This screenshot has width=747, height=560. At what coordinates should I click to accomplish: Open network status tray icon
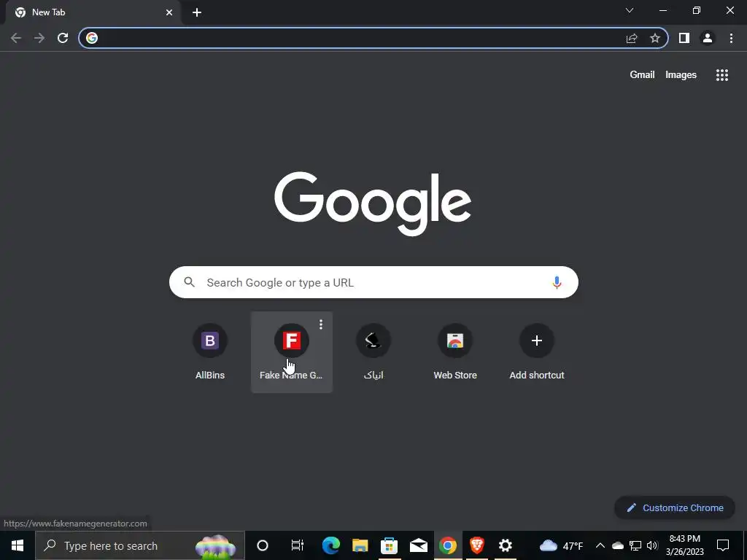[635, 545]
